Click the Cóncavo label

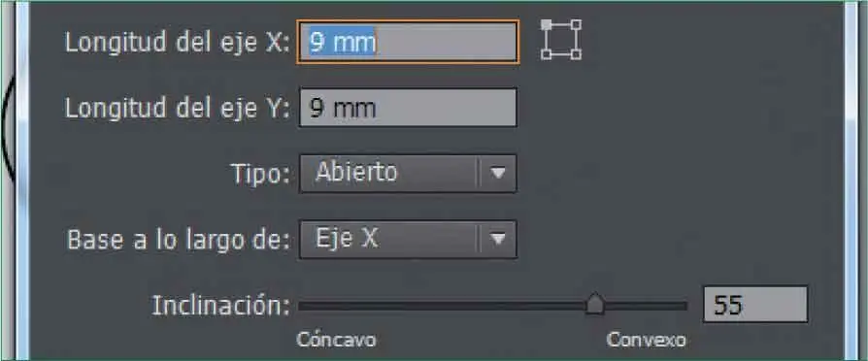click(x=336, y=340)
